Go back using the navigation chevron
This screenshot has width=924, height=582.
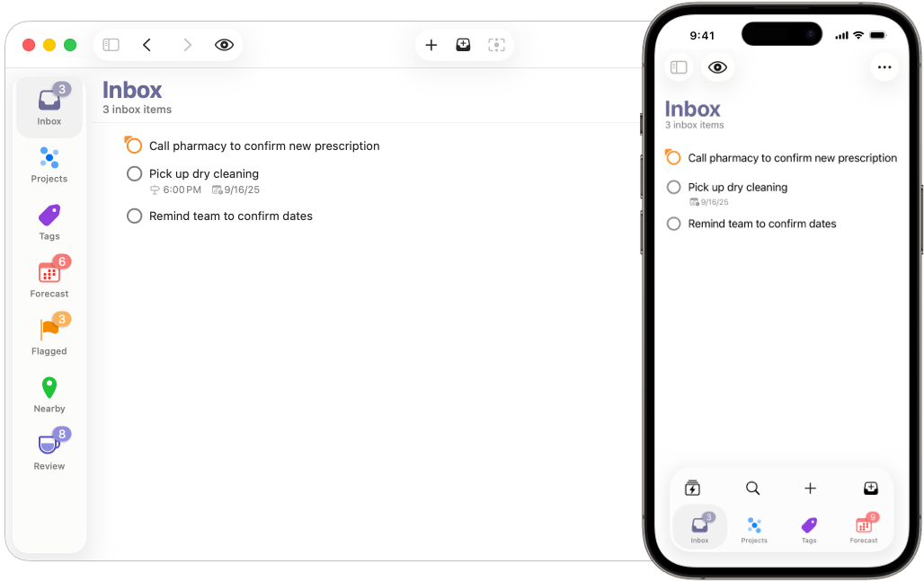tap(147, 44)
